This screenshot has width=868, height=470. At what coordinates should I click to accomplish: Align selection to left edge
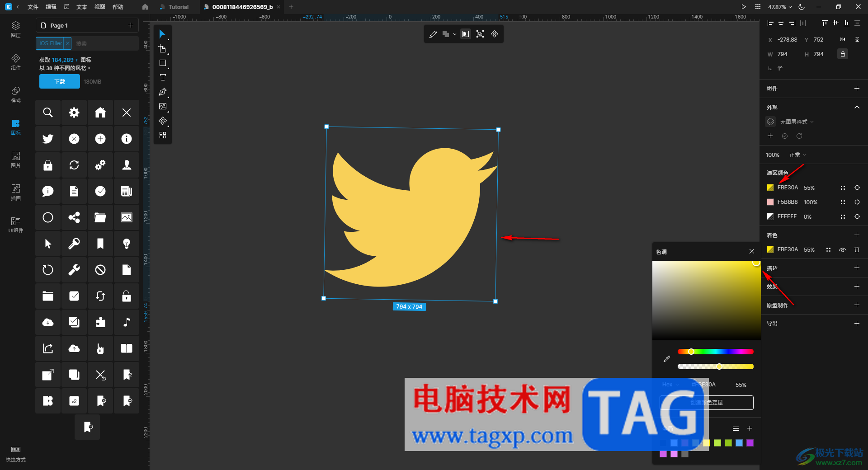tap(770, 23)
